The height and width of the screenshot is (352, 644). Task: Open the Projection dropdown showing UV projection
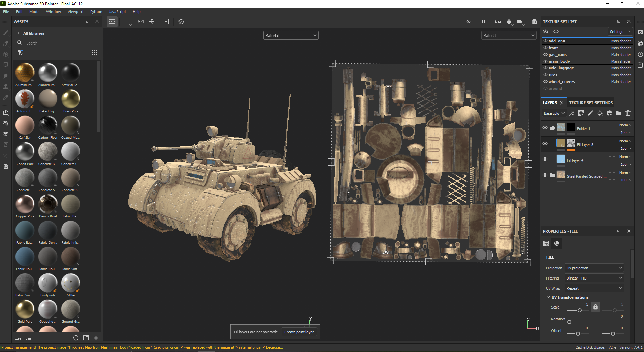click(594, 268)
